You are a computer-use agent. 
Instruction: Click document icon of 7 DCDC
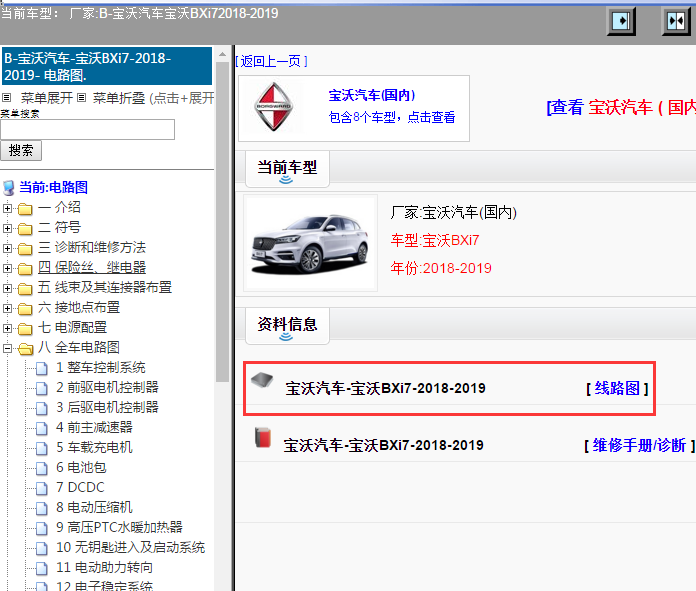[42, 488]
